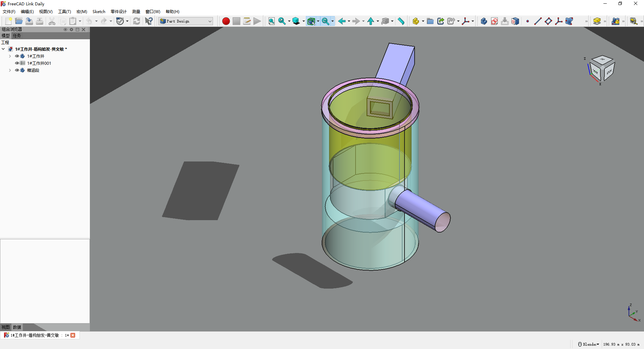Open the Blender navigation style button
644x349 pixels.
[x=589, y=344]
